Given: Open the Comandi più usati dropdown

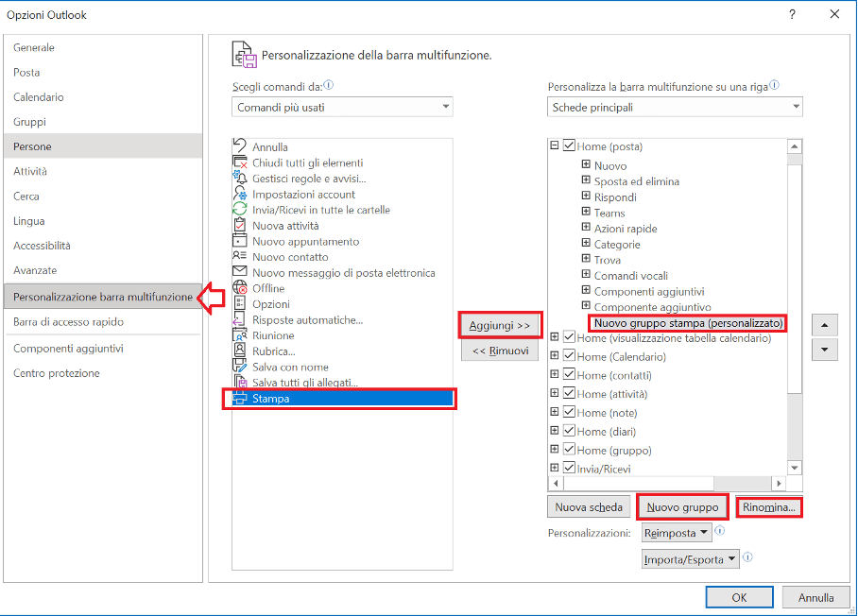Looking at the screenshot, I should pos(343,107).
